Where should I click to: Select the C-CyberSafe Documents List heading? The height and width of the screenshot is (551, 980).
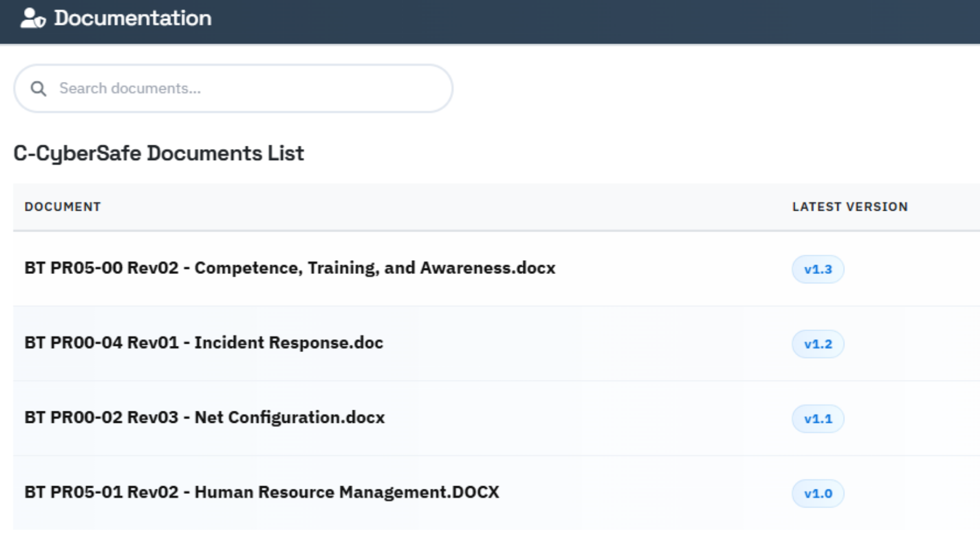pyautogui.click(x=159, y=153)
